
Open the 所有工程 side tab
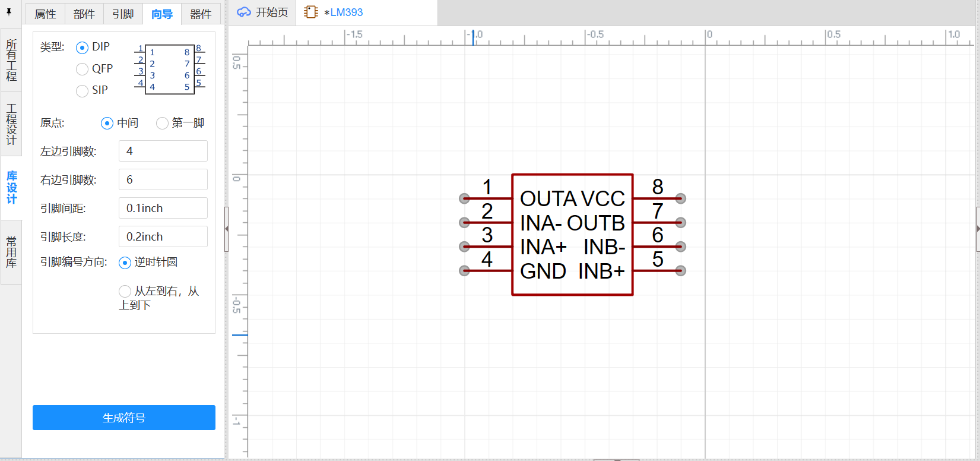pyautogui.click(x=11, y=60)
